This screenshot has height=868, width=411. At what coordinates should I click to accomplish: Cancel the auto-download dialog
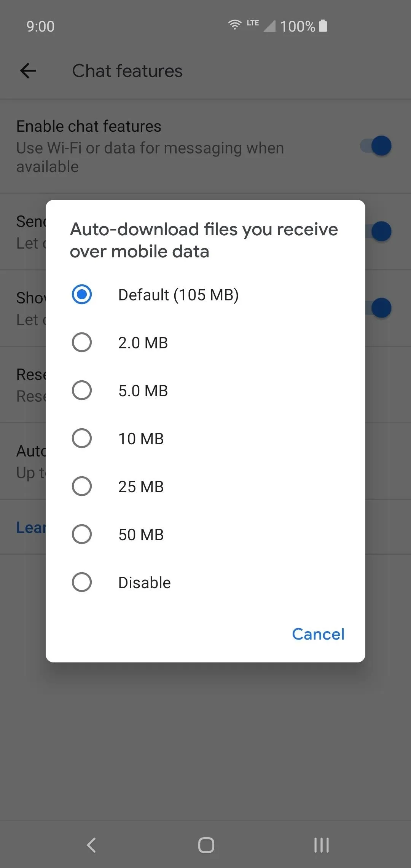point(318,634)
